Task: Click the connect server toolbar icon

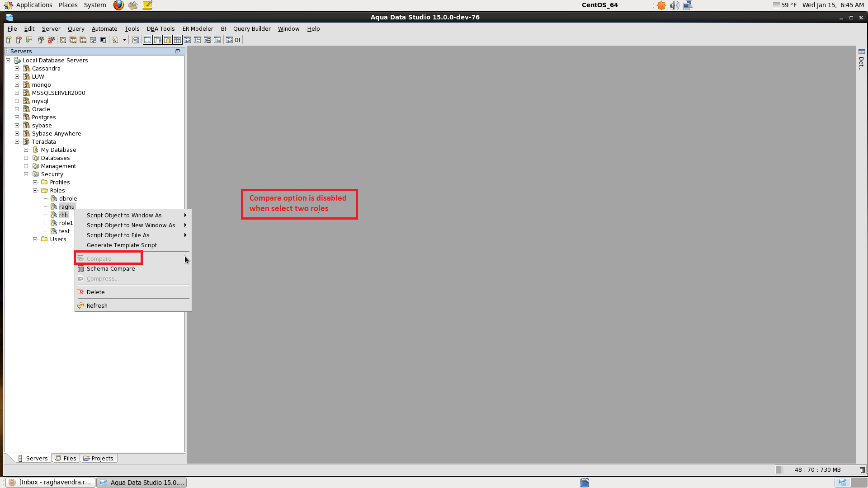Action: tap(41, 40)
